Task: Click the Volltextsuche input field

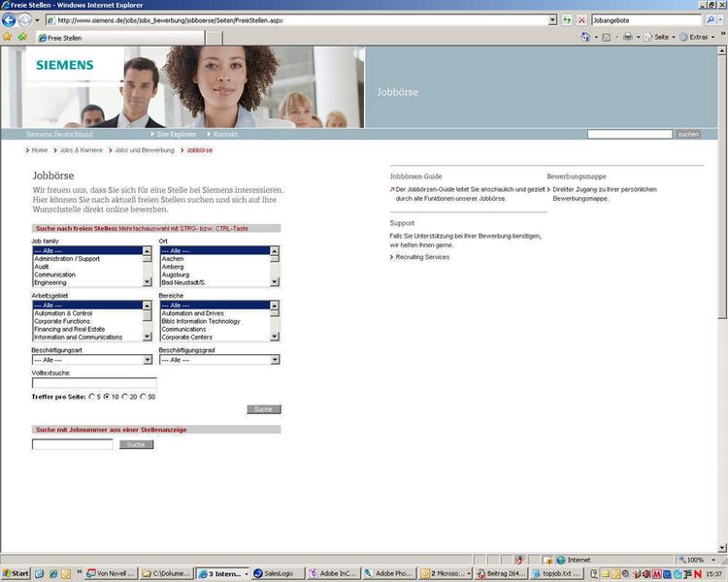Action: [x=94, y=383]
